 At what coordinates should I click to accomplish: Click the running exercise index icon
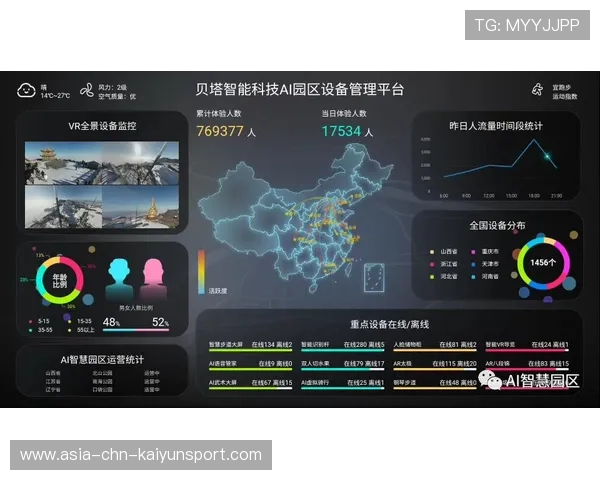tap(536, 90)
